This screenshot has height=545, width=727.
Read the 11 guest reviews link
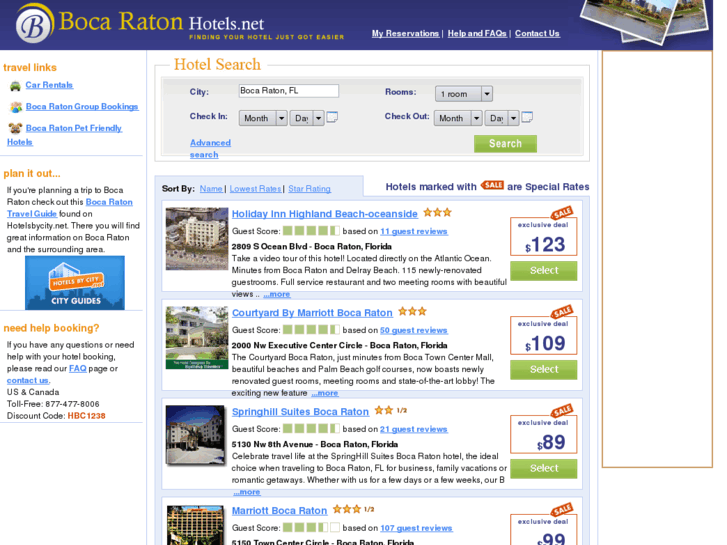414,231
